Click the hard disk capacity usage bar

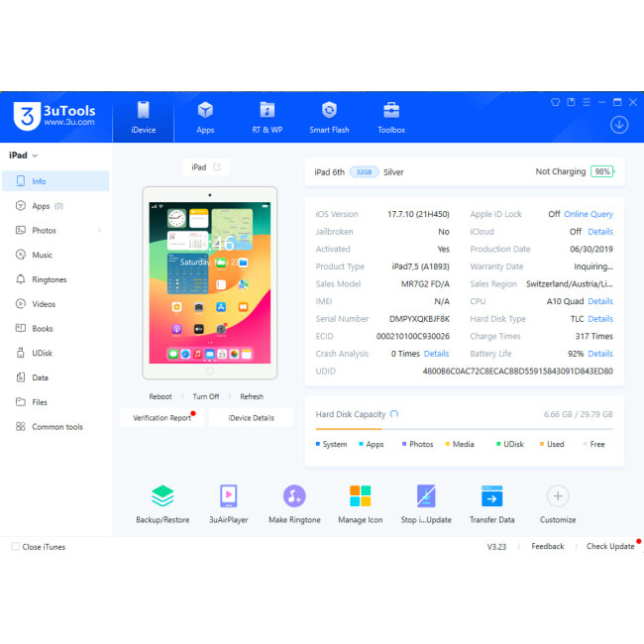pos(464,429)
